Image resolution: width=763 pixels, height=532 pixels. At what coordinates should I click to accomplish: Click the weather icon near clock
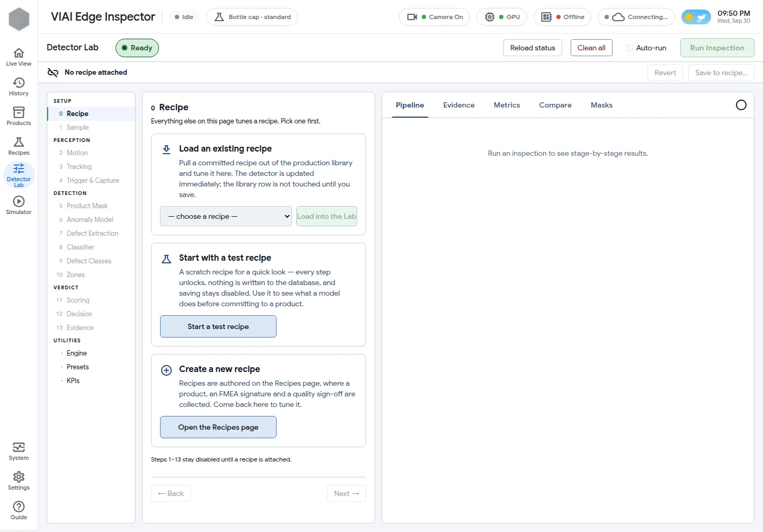[696, 17]
